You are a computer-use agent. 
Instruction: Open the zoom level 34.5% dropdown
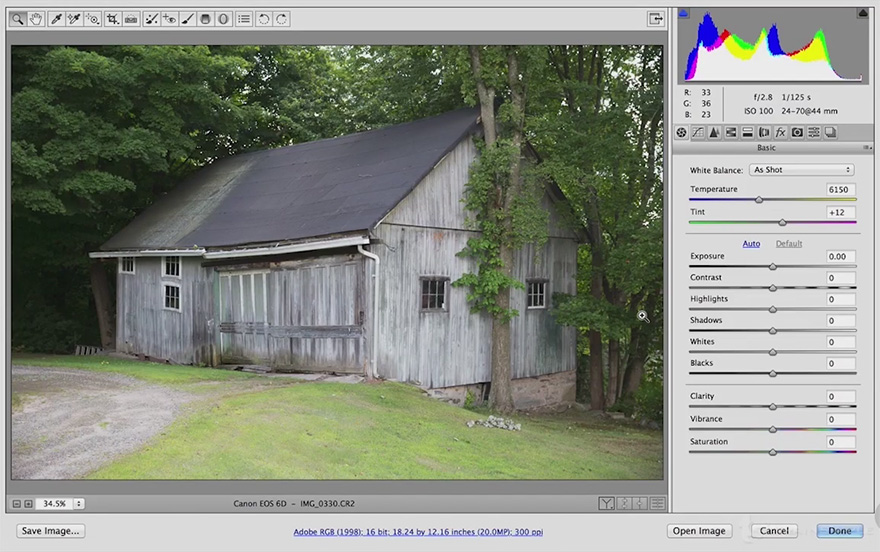[x=79, y=504]
